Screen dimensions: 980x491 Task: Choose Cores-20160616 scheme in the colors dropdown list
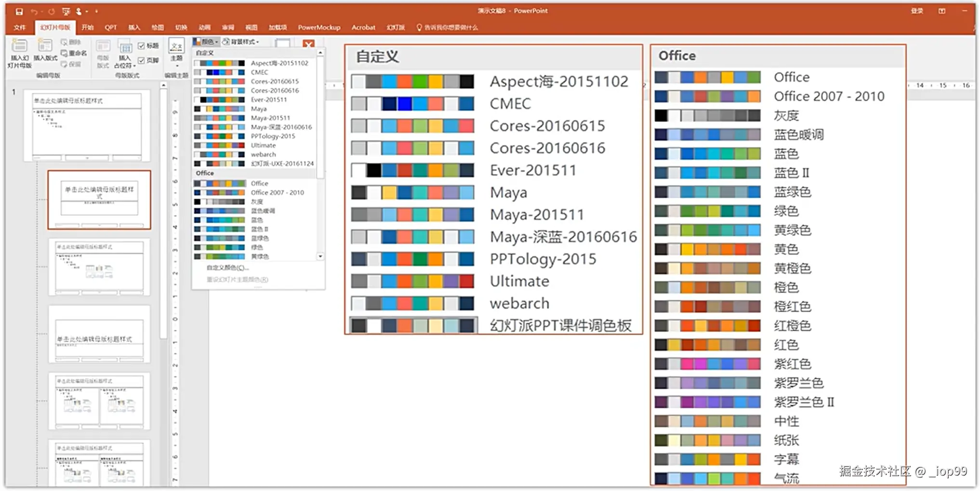[x=255, y=91]
